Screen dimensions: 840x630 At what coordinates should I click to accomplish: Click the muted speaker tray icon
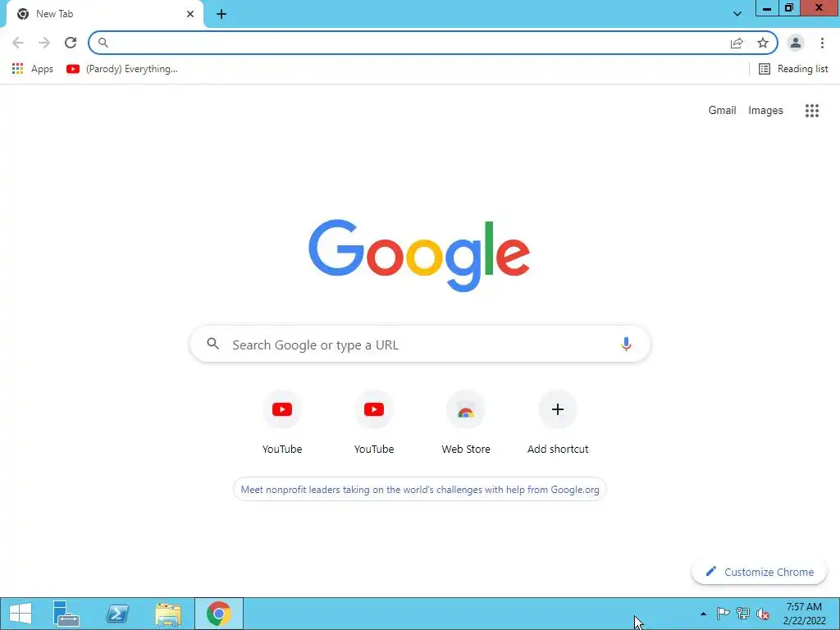(x=763, y=614)
